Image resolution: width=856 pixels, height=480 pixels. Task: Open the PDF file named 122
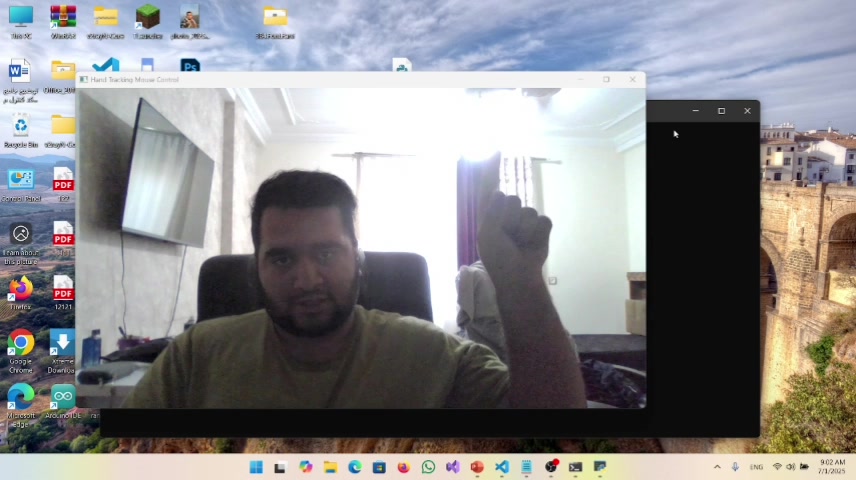tap(63, 185)
